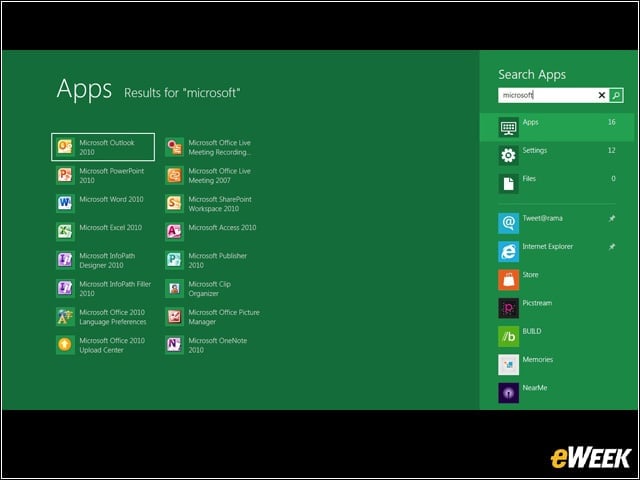The image size is (640, 480).
Task: Click the 'Microsoft Publisher 2010' text
Action: click(218, 260)
